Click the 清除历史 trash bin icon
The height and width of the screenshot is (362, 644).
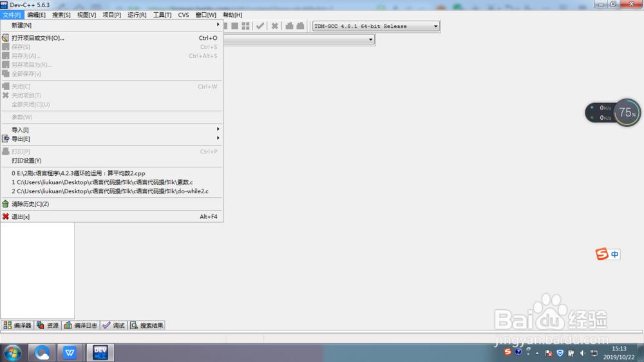[5, 204]
